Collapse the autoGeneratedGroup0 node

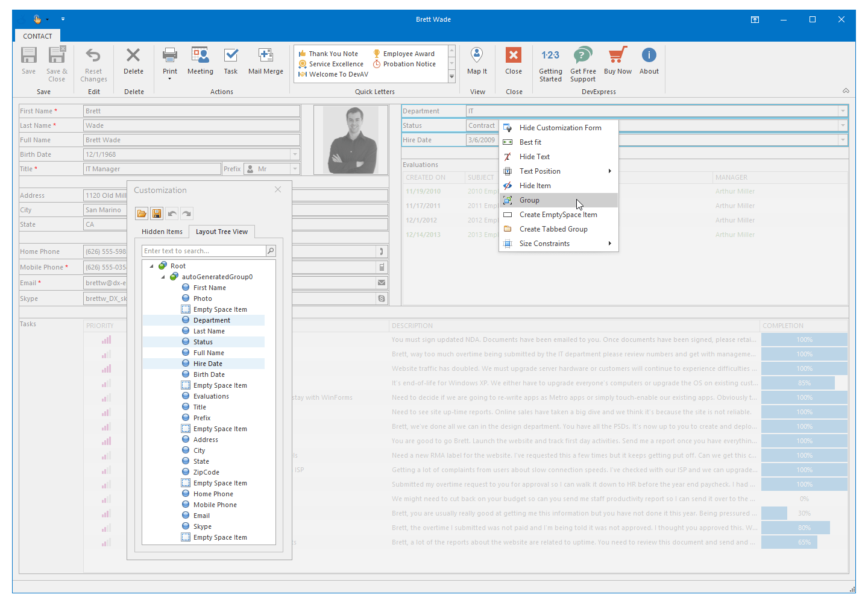coord(163,277)
